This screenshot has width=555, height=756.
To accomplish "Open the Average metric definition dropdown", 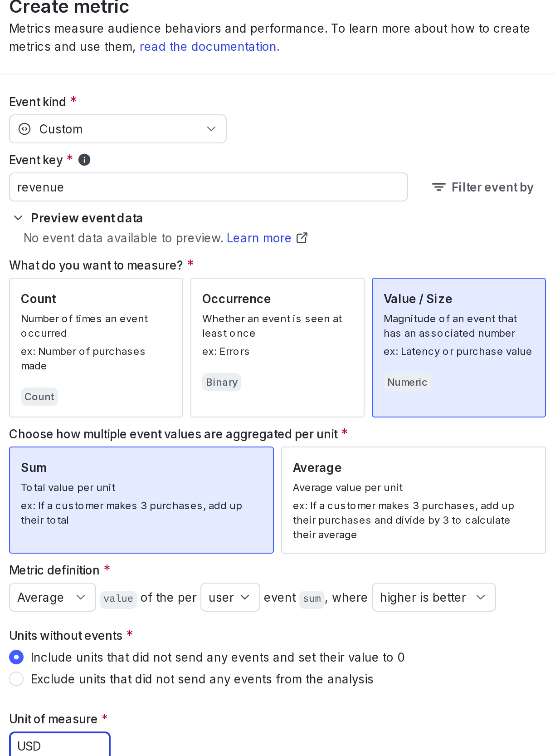I will point(52,597).
